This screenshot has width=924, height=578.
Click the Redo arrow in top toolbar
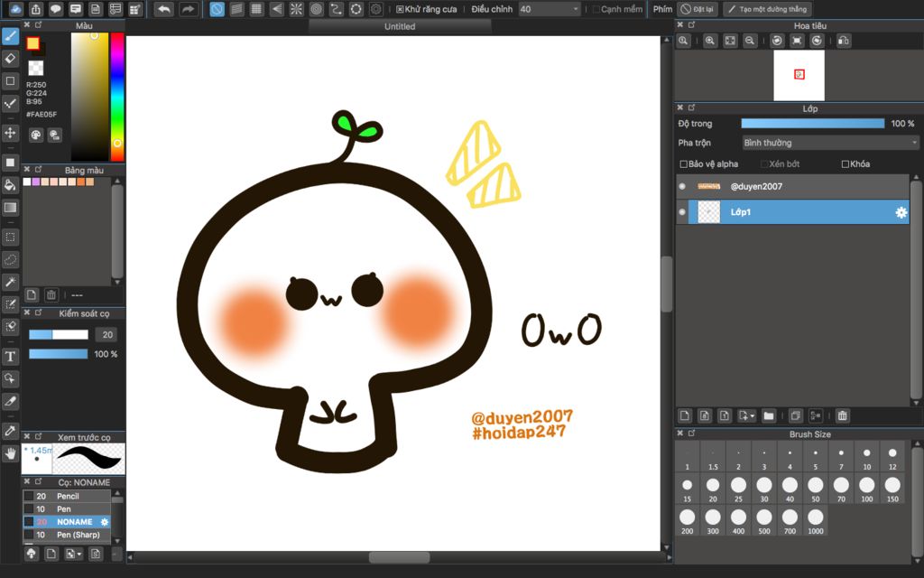(189, 9)
